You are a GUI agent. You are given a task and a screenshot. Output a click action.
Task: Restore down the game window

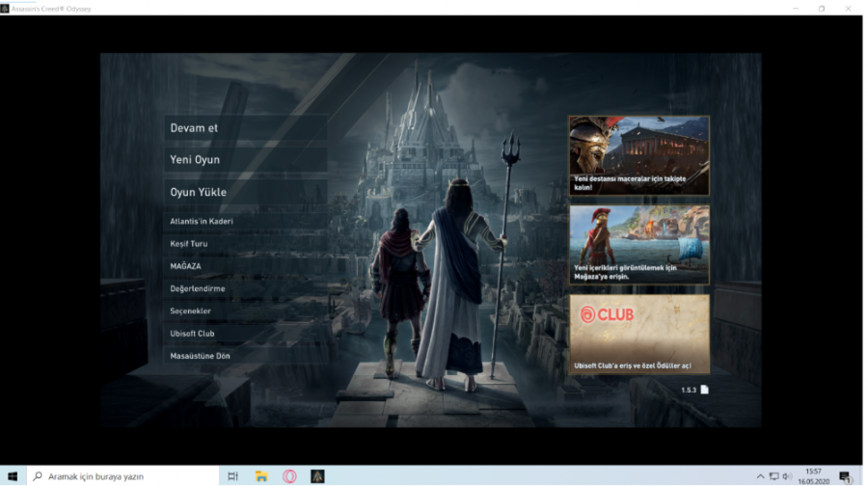pyautogui.click(x=822, y=9)
